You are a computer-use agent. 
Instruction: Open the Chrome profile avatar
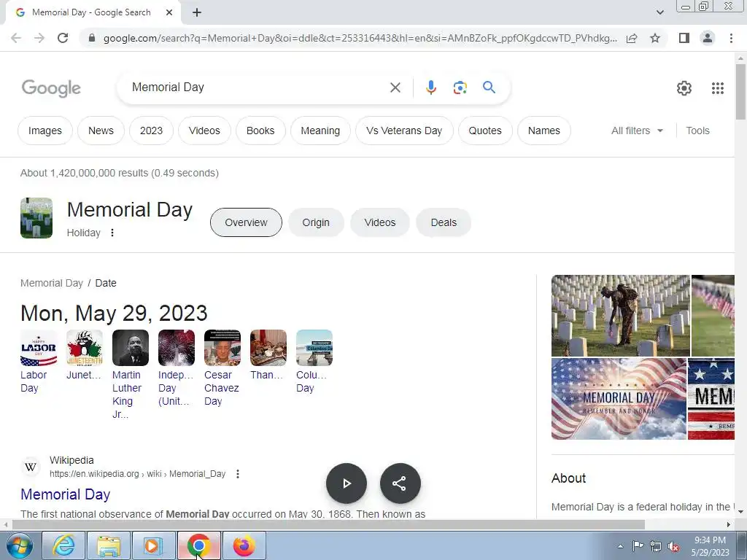pyautogui.click(x=708, y=38)
